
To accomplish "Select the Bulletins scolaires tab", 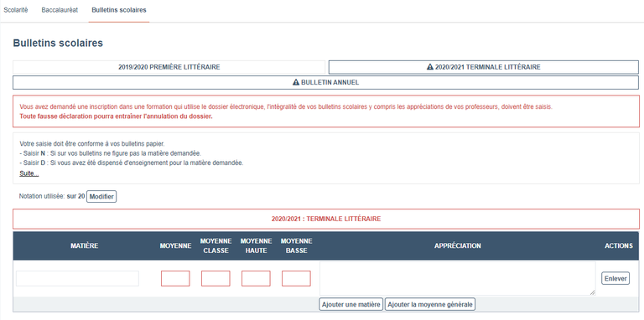I will click(119, 10).
